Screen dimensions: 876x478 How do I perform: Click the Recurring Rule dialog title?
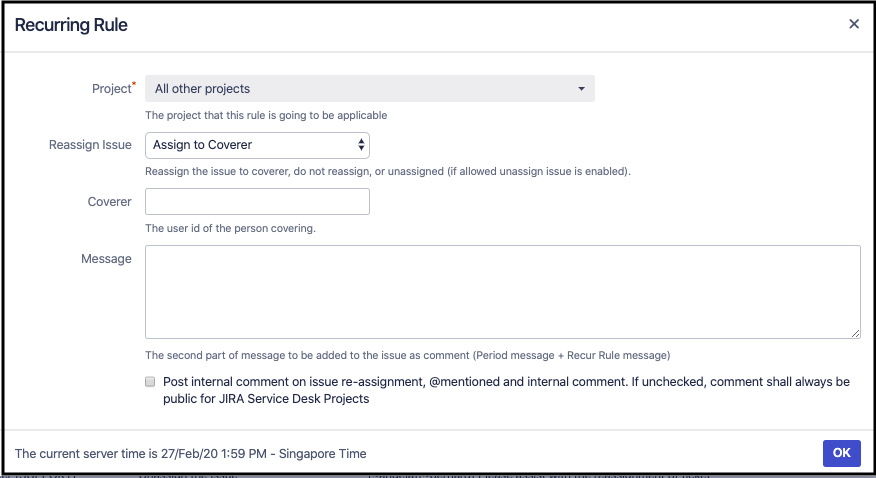click(x=71, y=24)
